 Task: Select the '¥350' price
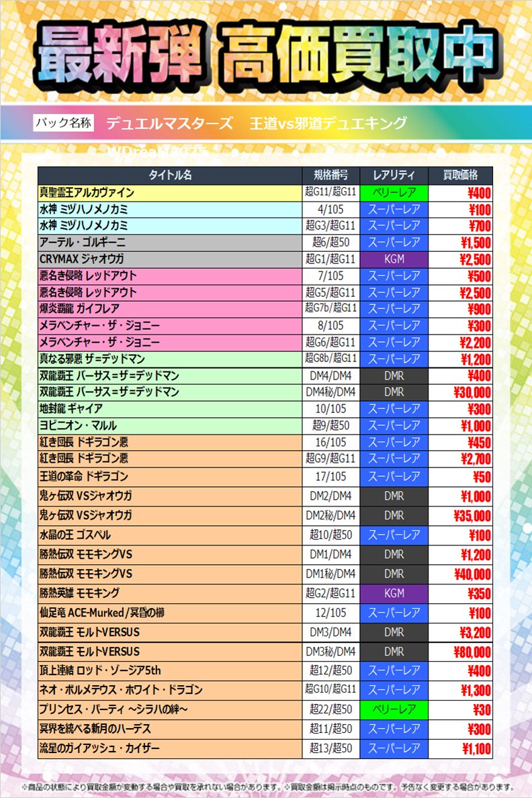click(x=480, y=594)
